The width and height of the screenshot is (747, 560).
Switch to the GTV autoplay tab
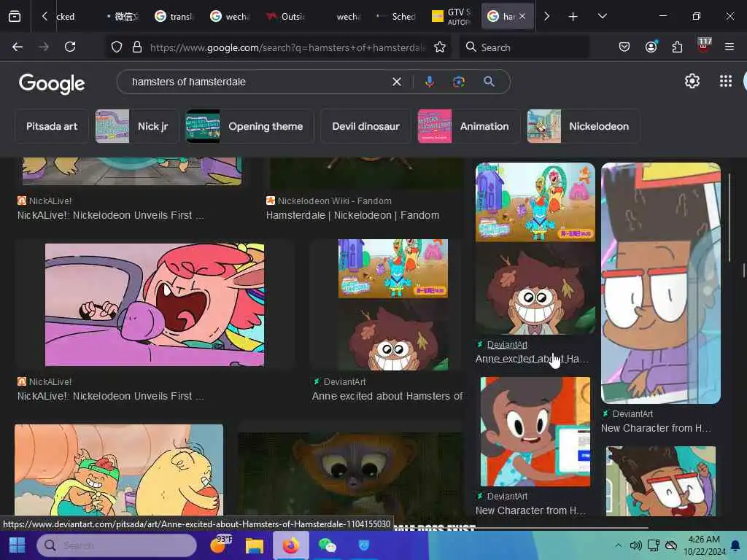[452, 17]
